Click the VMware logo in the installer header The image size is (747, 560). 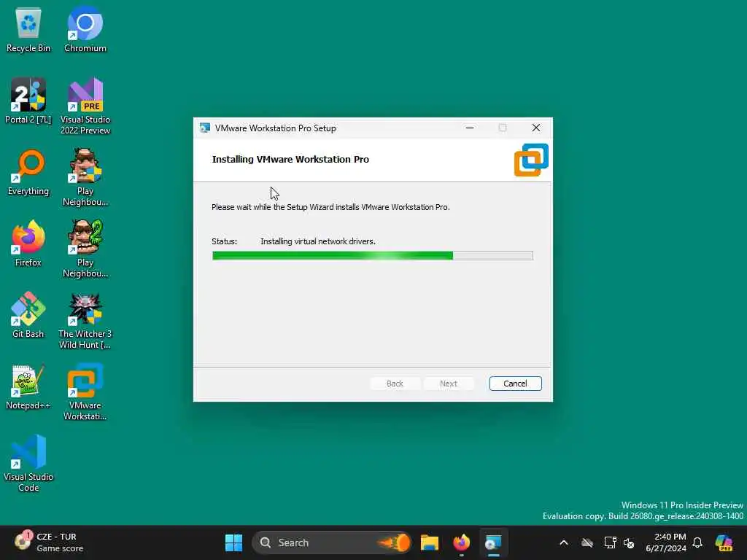[531, 160]
